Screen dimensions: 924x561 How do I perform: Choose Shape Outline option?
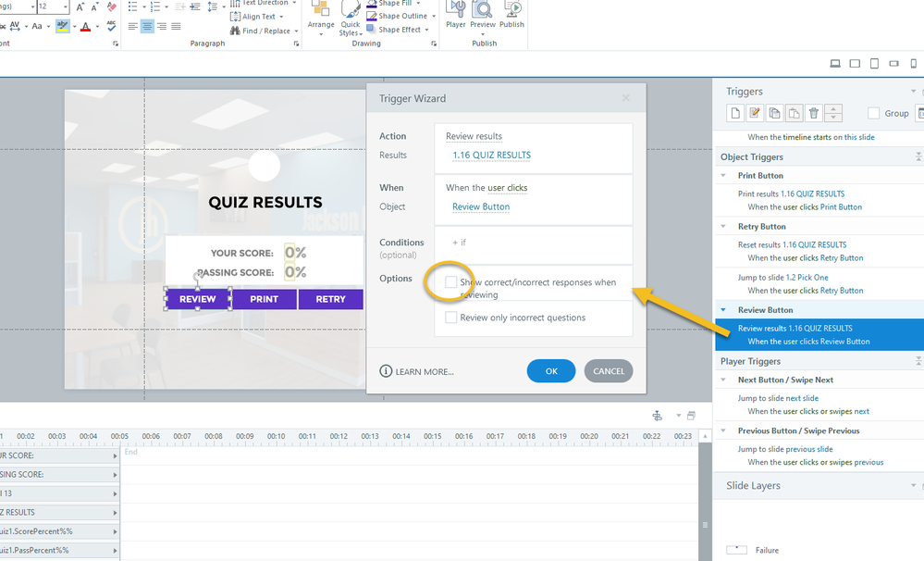(400, 16)
